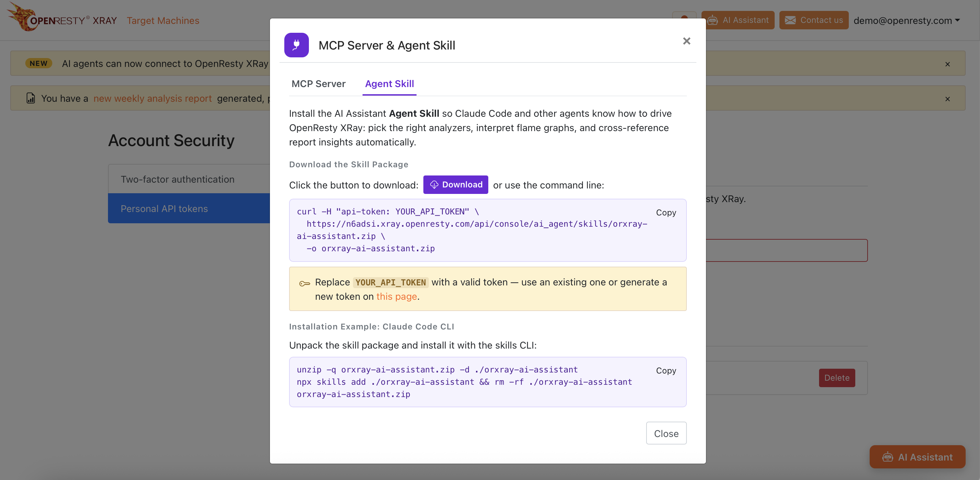Go to Target Machines page
Image resolution: width=980 pixels, height=480 pixels.
[163, 20]
